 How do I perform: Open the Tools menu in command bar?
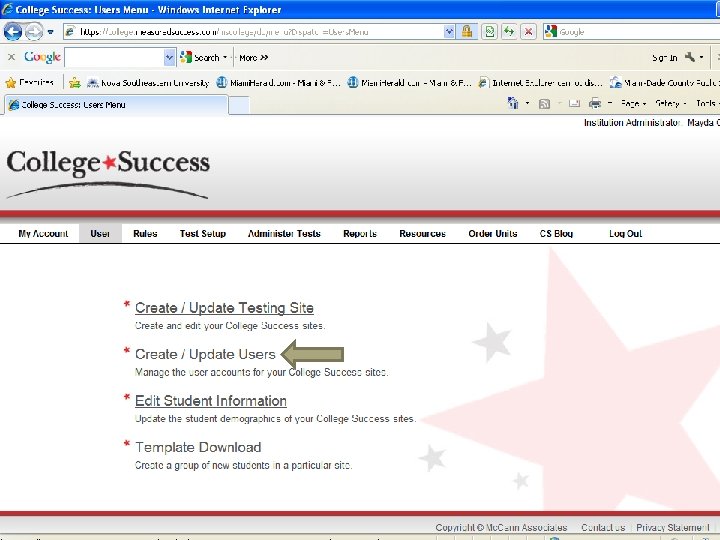pyautogui.click(x=707, y=103)
